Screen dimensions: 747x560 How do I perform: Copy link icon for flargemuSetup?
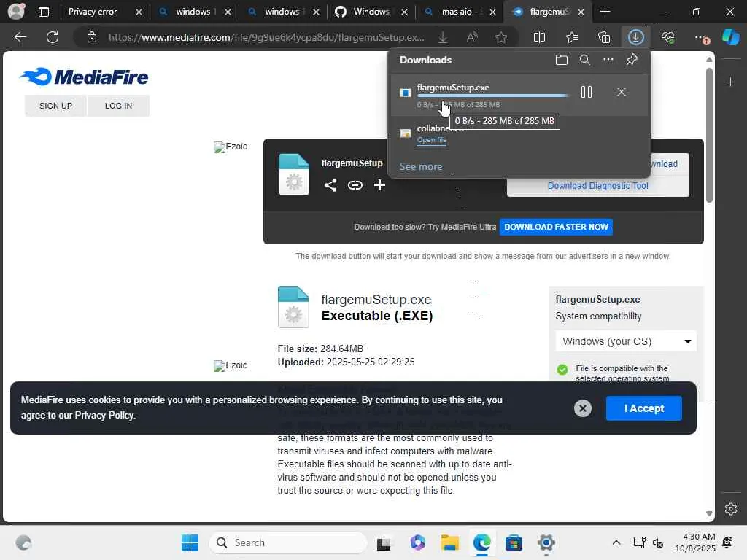[355, 185]
